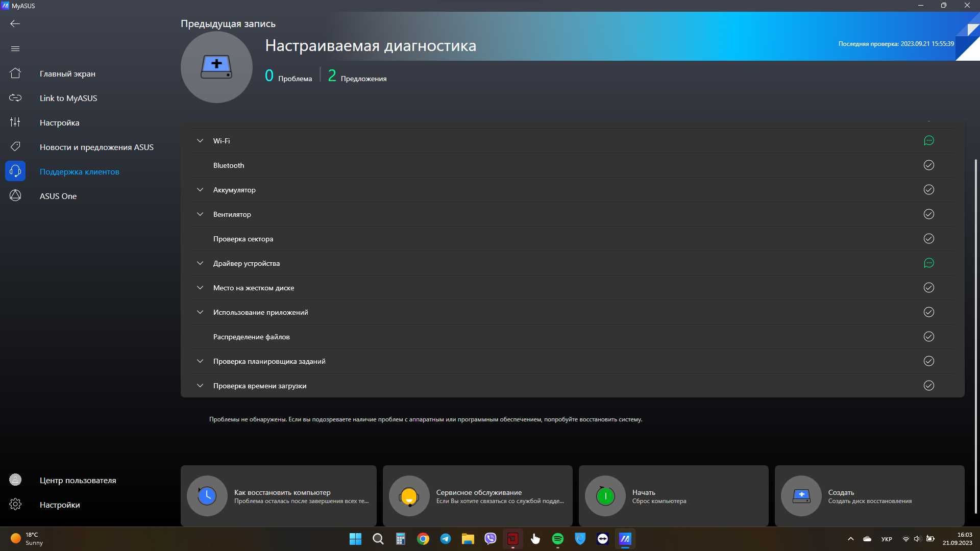
Task: Click Последняя проверка timestamp text
Action: (x=896, y=44)
